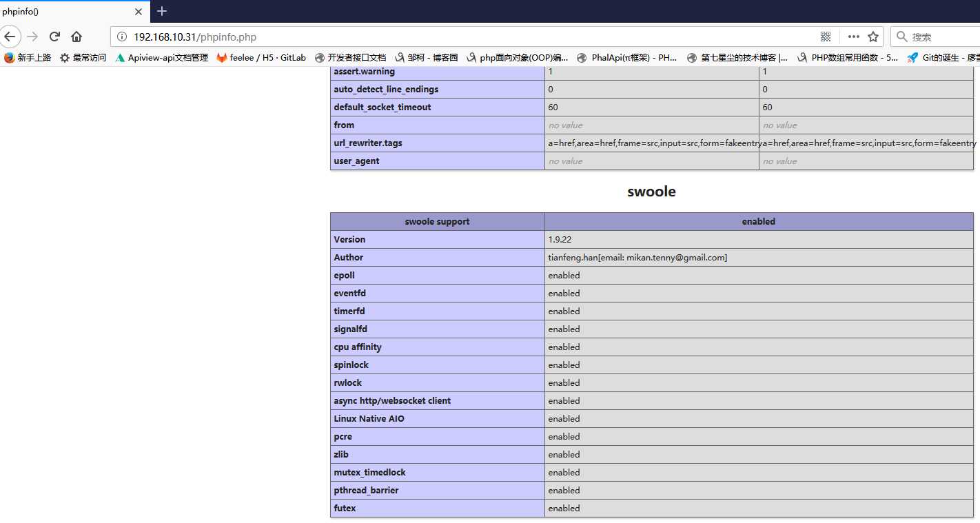The image size is (980, 523).
Task: Show the page QR code icon
Action: [x=826, y=37]
